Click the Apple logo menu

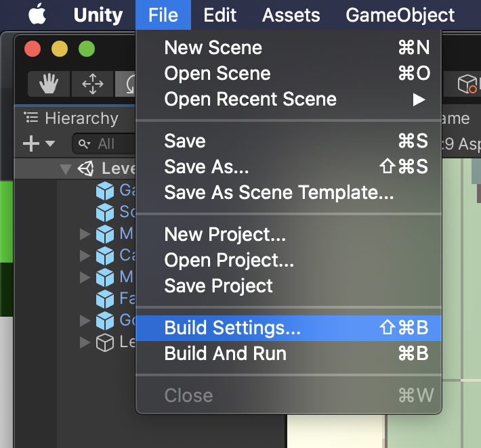click(x=36, y=15)
